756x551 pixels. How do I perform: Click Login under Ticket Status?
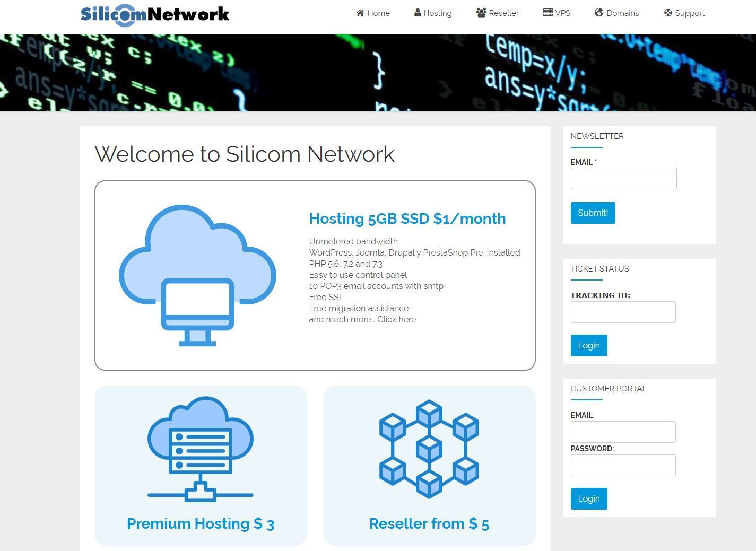click(x=589, y=345)
